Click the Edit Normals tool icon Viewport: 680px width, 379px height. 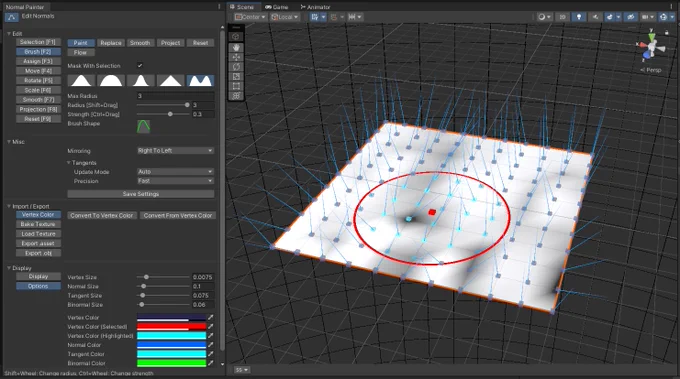pos(12,17)
